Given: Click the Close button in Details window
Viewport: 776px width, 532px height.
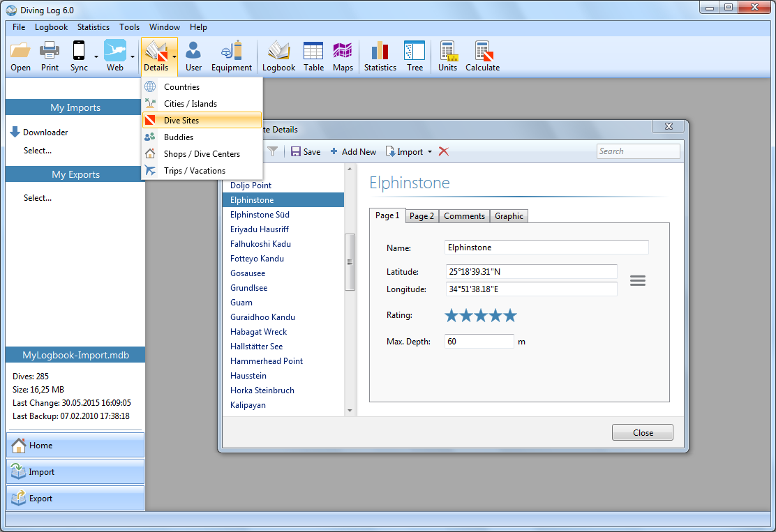Looking at the screenshot, I should 643,432.
